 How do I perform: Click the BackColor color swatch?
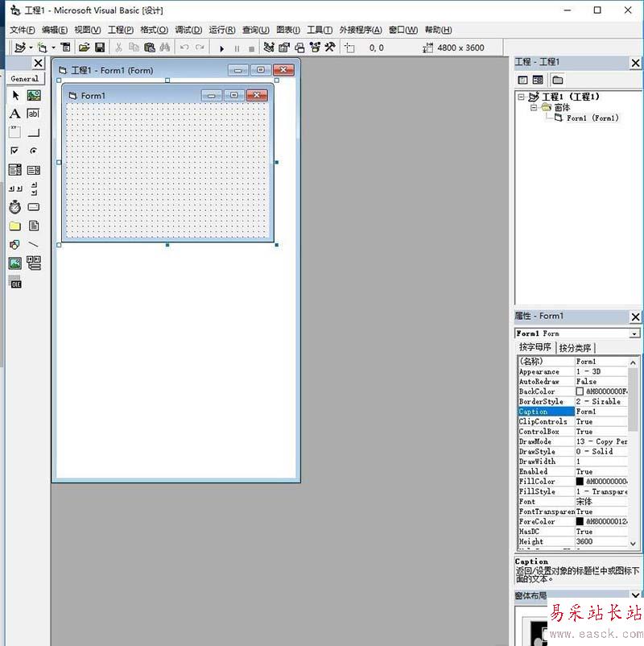(580, 391)
